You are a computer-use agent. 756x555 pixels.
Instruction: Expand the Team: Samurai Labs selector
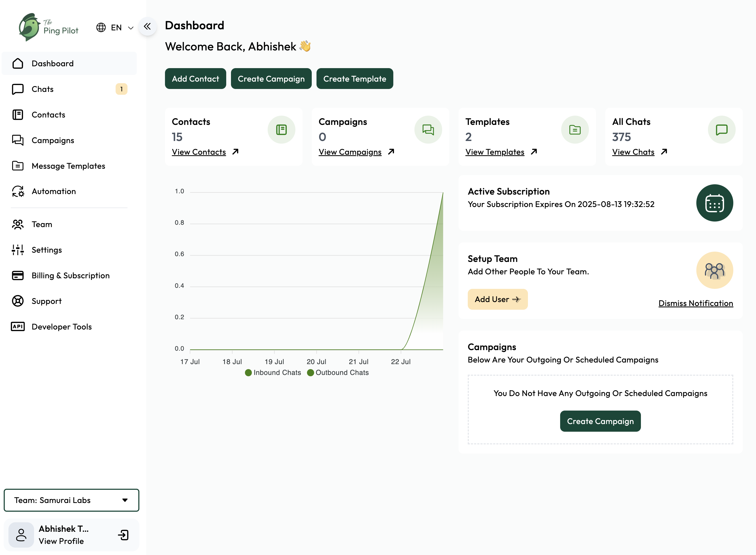71,500
